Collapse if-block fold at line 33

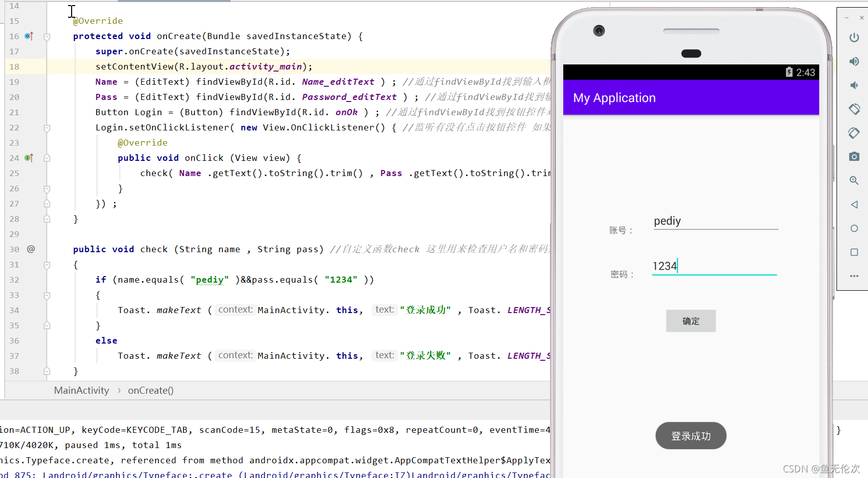pyautogui.click(x=47, y=295)
